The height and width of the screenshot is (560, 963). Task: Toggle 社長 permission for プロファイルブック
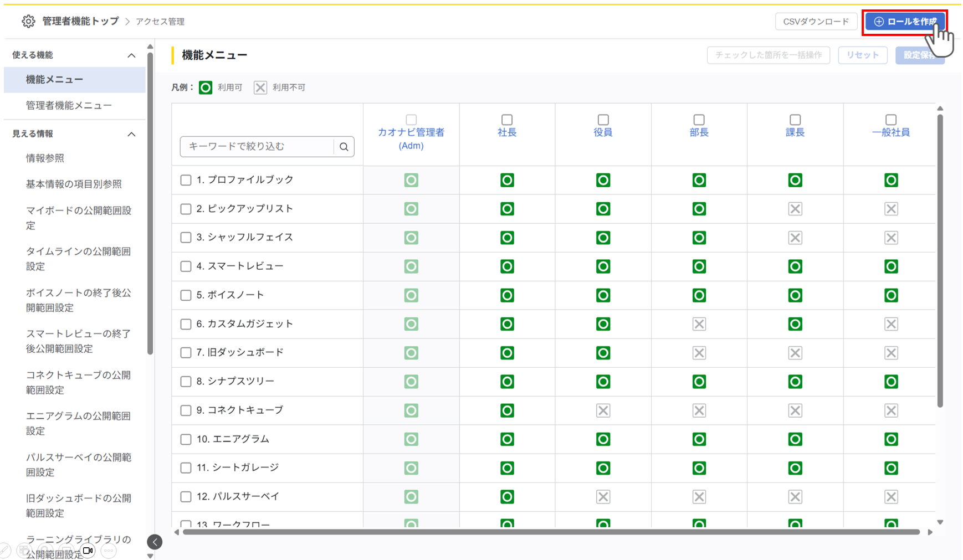click(x=507, y=180)
